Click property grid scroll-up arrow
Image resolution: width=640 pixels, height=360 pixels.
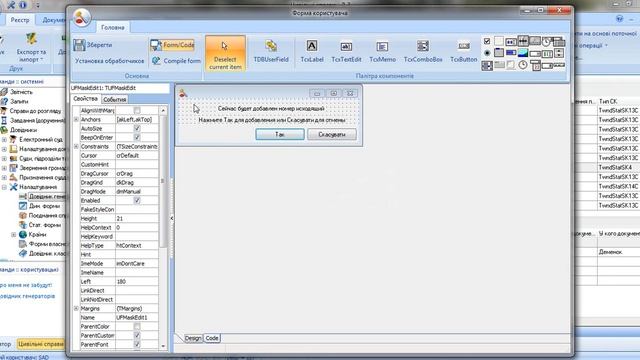pyautogui.click(x=163, y=111)
